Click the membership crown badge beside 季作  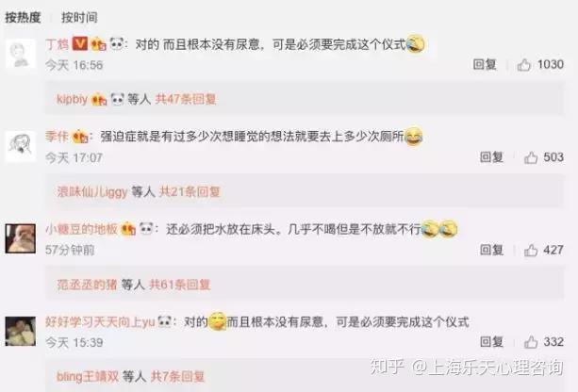point(80,137)
